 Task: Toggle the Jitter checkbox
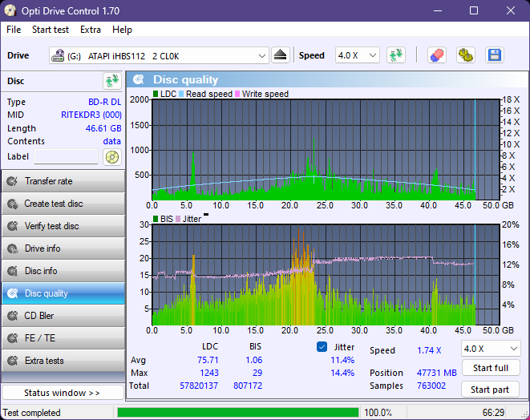pyautogui.click(x=322, y=347)
